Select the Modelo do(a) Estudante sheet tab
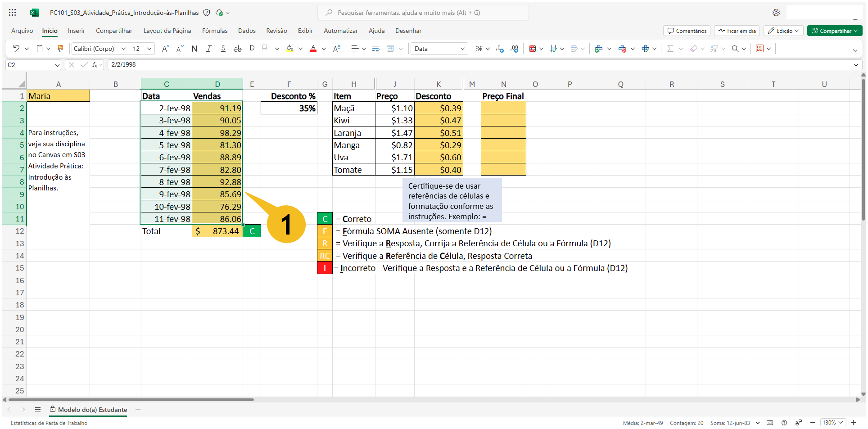 pos(88,410)
